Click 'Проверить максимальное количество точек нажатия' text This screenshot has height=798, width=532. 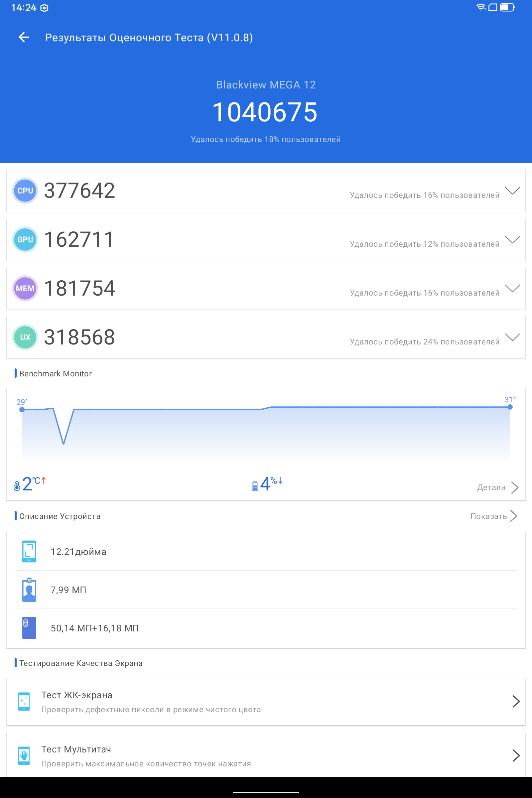point(146,764)
